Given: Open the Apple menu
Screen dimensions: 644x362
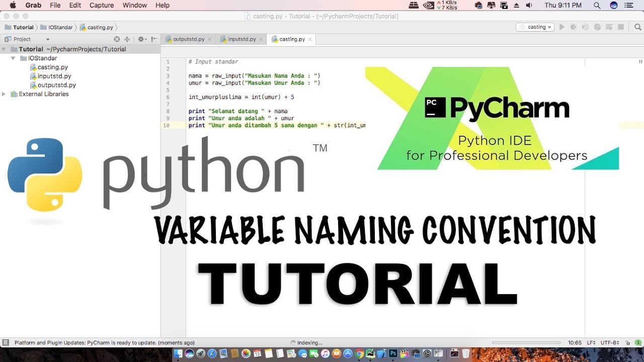Looking at the screenshot, I should point(13,5).
